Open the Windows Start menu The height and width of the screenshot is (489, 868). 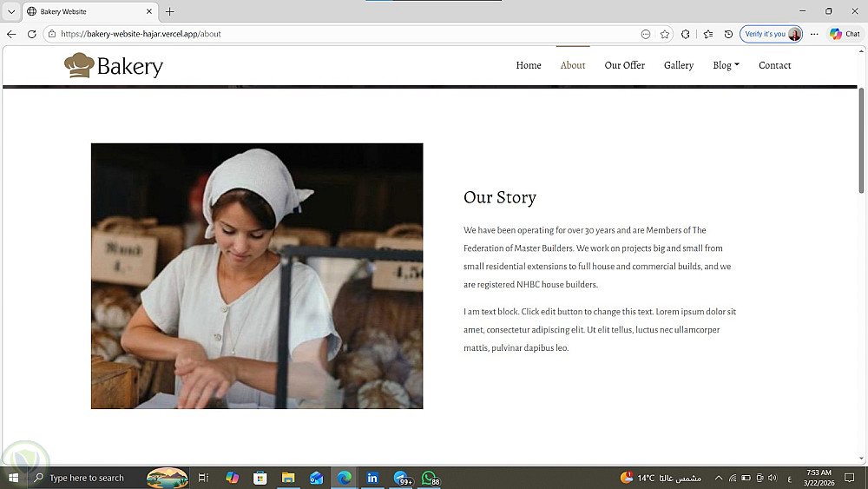coord(13,478)
